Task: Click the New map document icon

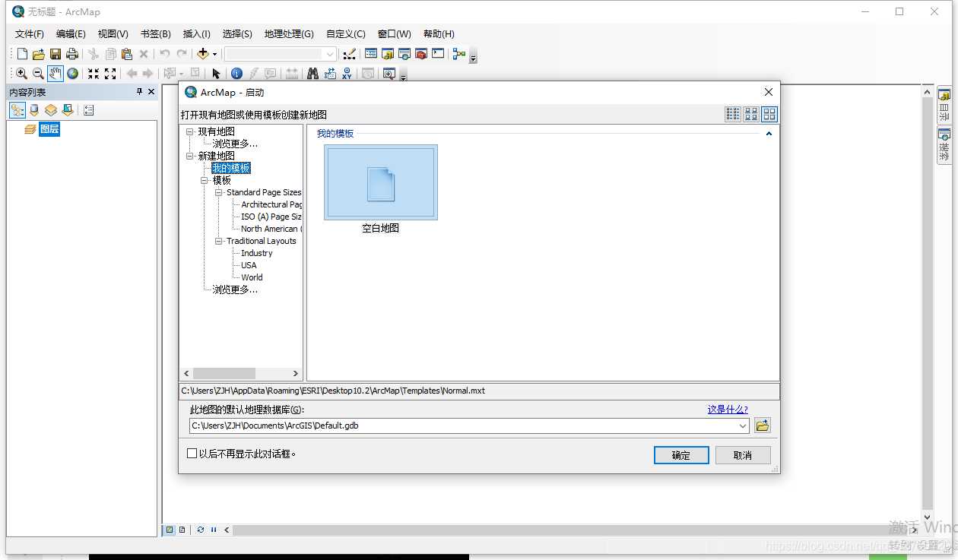Action: (22, 54)
